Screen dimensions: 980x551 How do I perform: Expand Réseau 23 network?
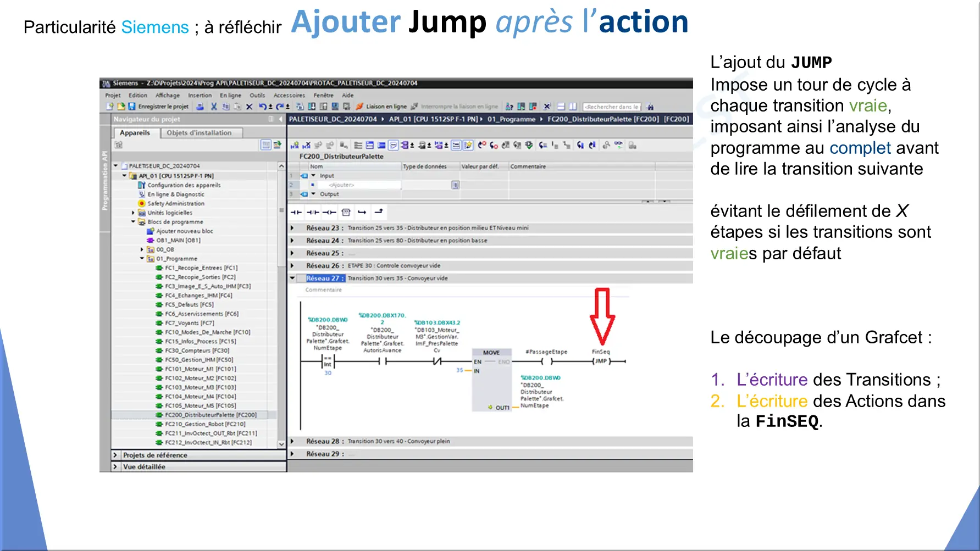(x=292, y=227)
